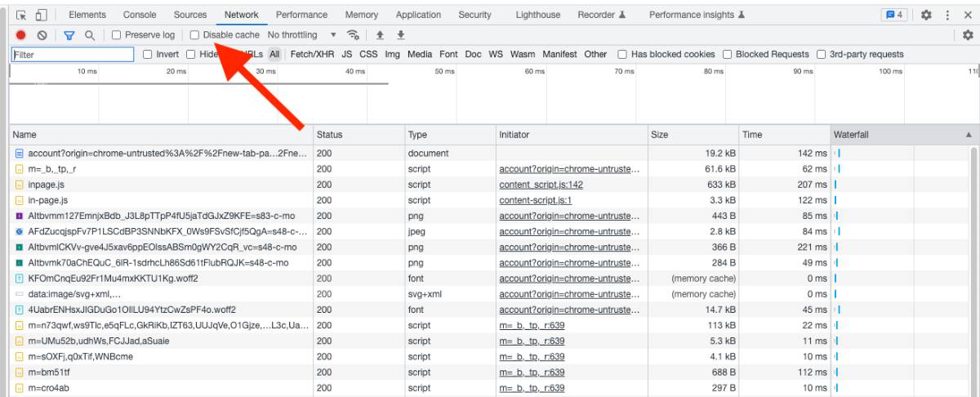Click png icon beside Altbvmm127 row
The width and height of the screenshot is (980, 397).
click(x=20, y=216)
